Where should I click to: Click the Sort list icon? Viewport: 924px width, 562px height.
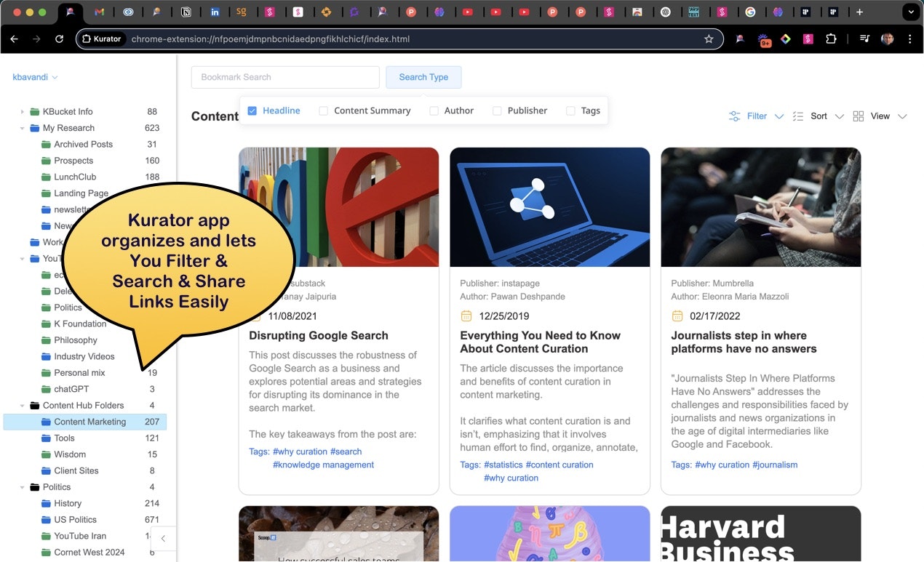click(x=798, y=116)
